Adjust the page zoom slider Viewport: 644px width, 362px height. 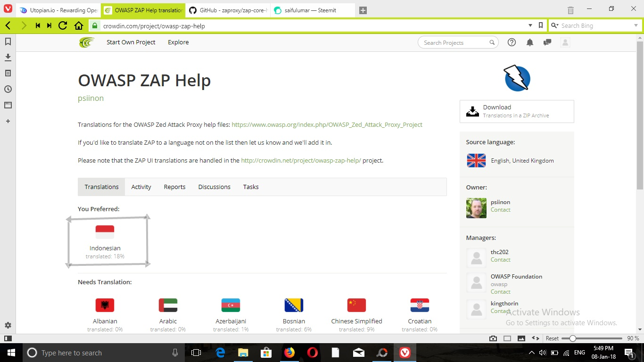click(x=592, y=338)
